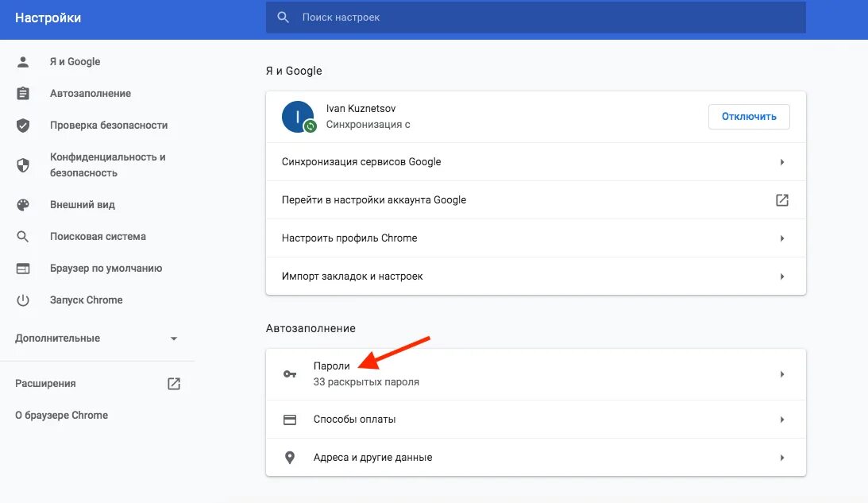
Task: Click the Дополнительные label
Action: [x=57, y=338]
